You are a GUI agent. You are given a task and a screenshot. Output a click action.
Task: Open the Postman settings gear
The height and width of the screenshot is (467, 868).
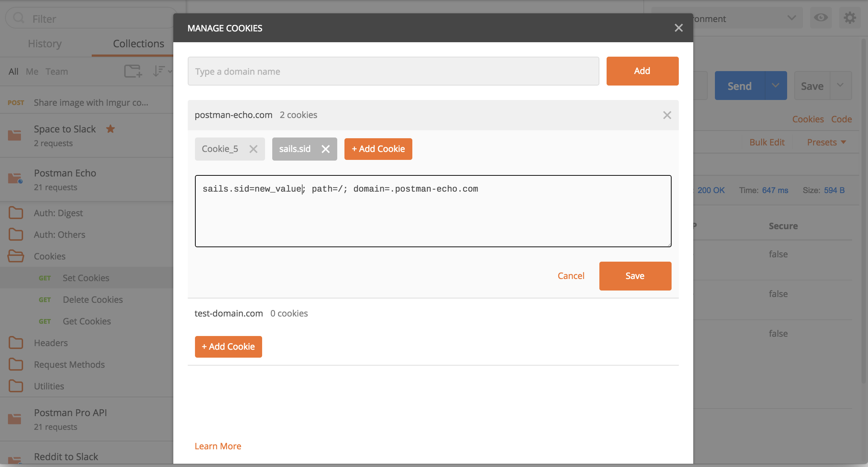[850, 17]
